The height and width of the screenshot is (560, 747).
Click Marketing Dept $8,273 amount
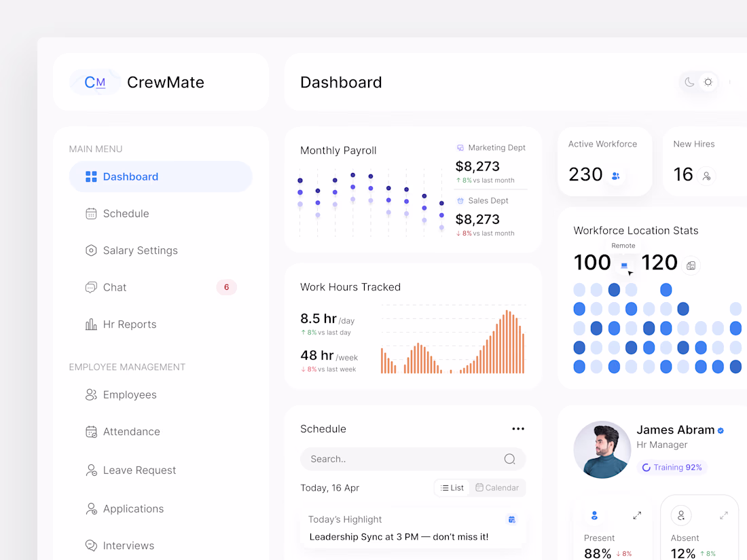coord(477,167)
